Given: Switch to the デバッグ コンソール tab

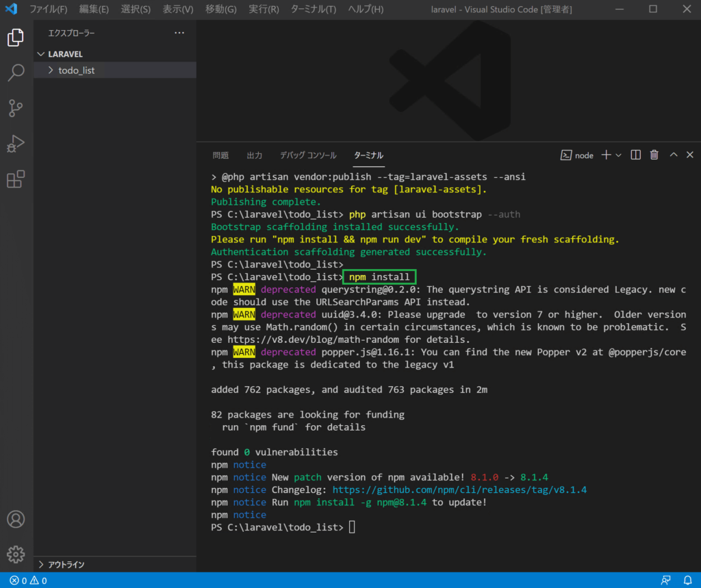Looking at the screenshot, I should click(x=308, y=155).
